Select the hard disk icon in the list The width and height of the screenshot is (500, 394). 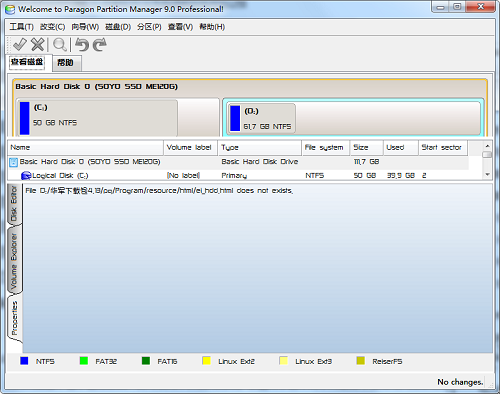coord(13,162)
